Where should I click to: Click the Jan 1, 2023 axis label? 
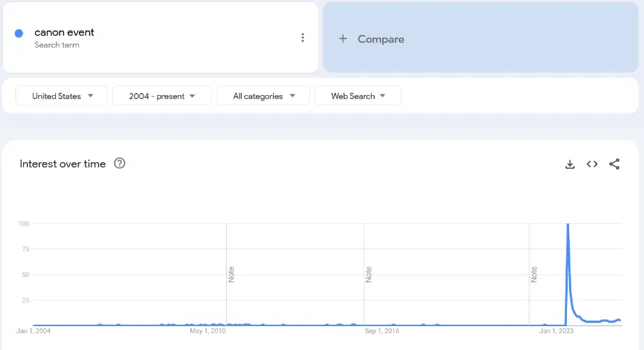[x=556, y=330]
